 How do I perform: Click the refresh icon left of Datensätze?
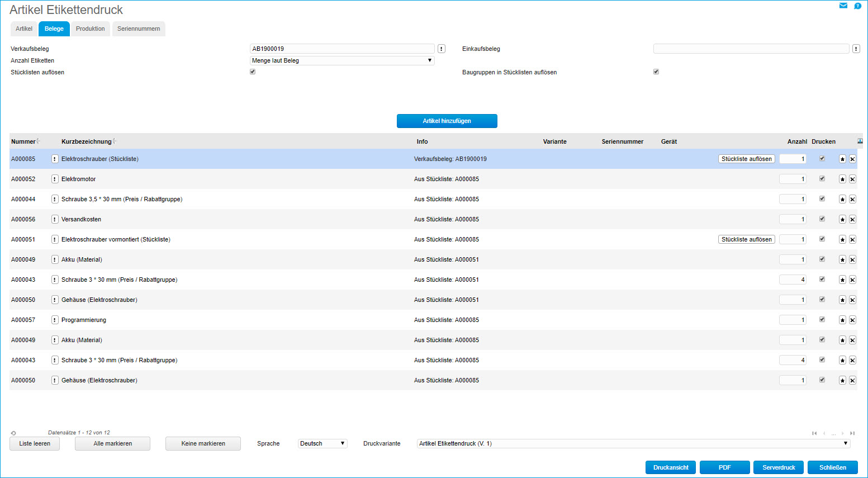pos(13,433)
